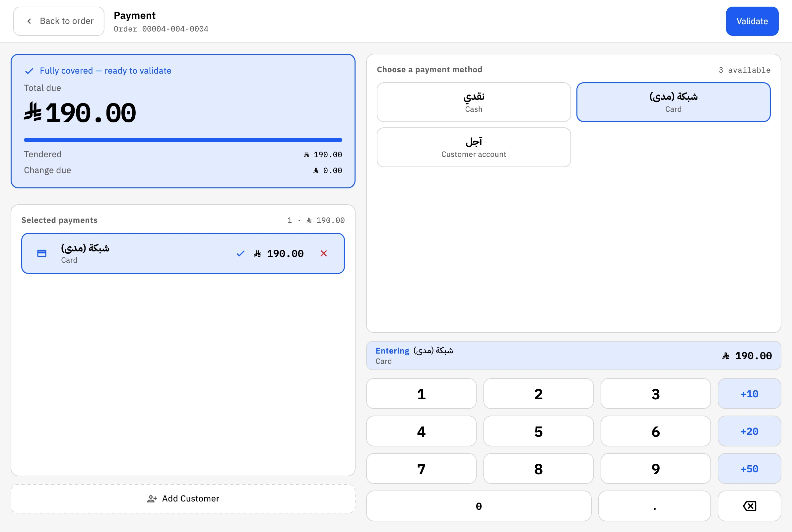Tap numpad key 2

538,394
